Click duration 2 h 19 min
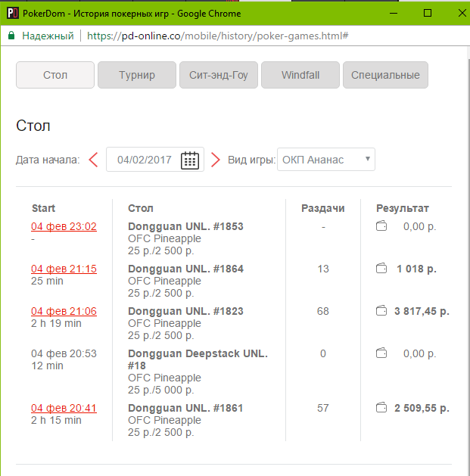The image size is (470, 476). tap(56, 324)
